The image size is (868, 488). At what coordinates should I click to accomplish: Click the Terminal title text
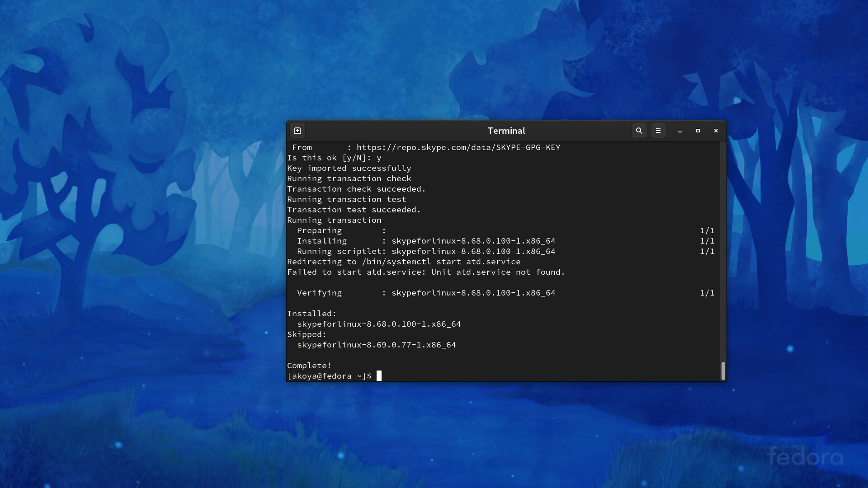[x=506, y=131]
